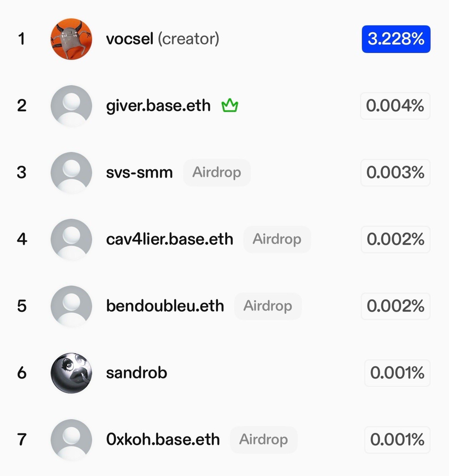Click the svs-smm username
The image size is (449, 476).
point(139,172)
